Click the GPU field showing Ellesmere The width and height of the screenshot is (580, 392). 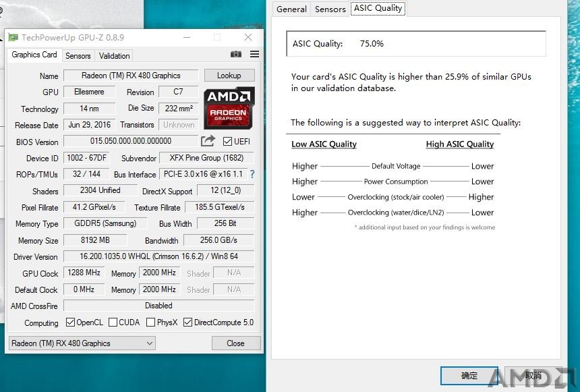[89, 92]
